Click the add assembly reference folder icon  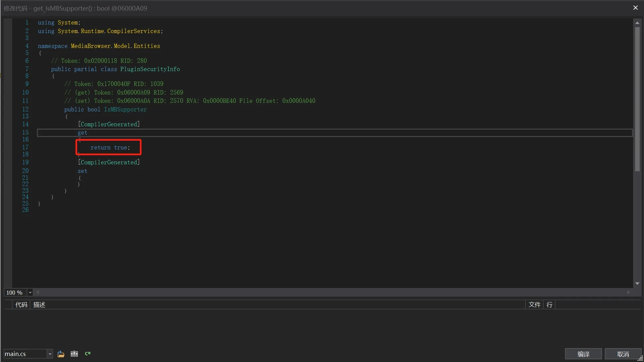click(x=61, y=354)
